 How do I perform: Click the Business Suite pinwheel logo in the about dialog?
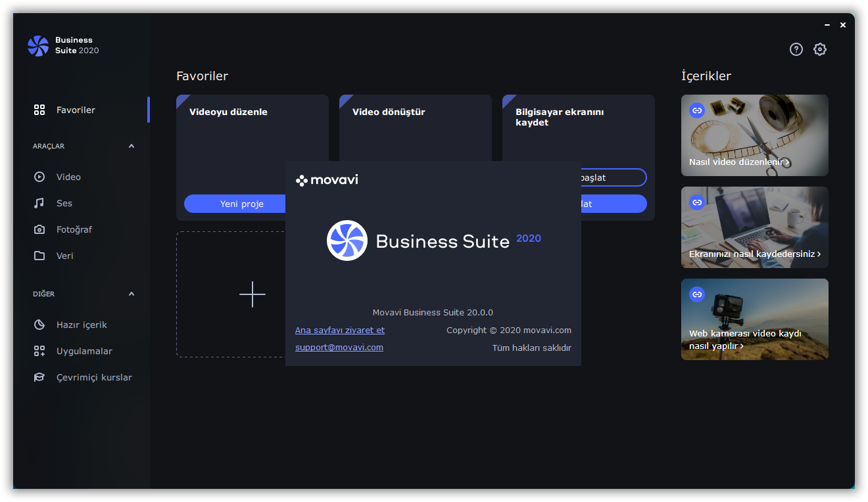tap(347, 240)
